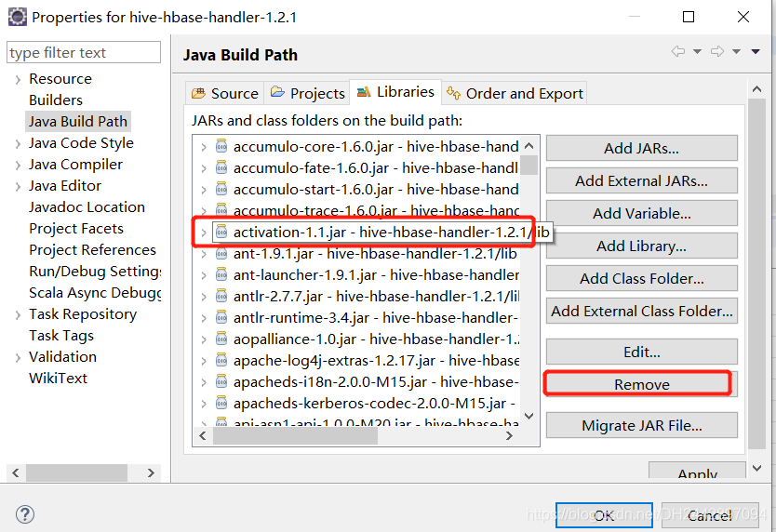Expand the activation-1.1.jar entry

coord(204,233)
